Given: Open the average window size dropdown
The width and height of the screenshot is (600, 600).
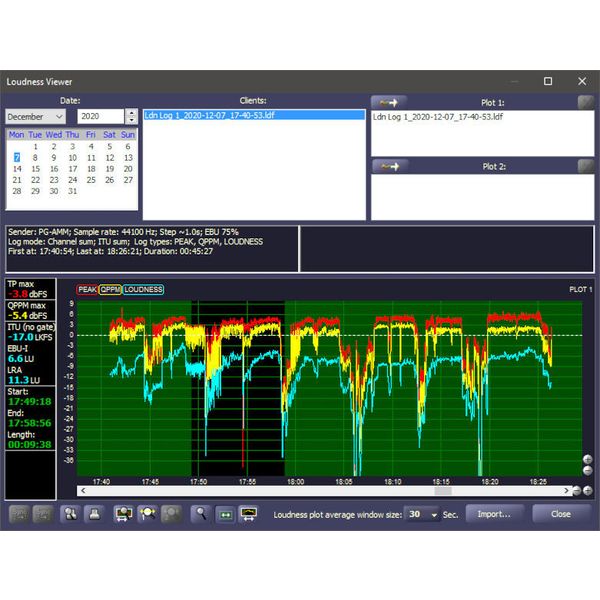Looking at the screenshot, I should point(434,514).
